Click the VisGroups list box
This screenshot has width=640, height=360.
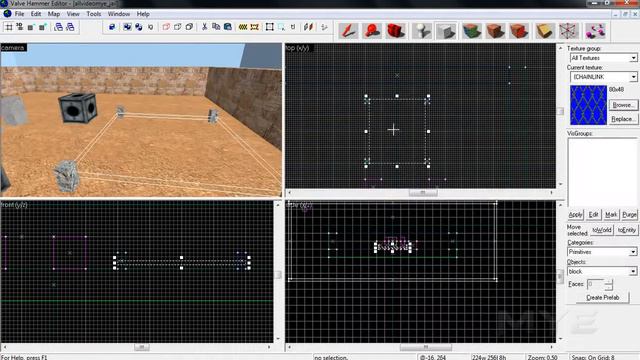coord(602,172)
